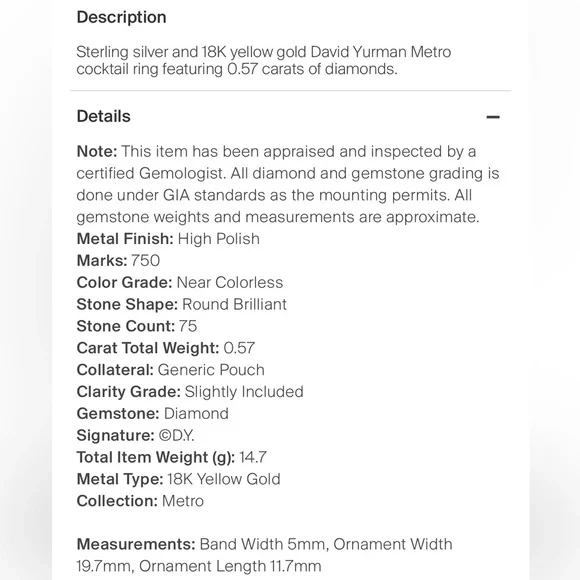The width and height of the screenshot is (580, 580).
Task: Click the Details section heading
Action: click(104, 117)
